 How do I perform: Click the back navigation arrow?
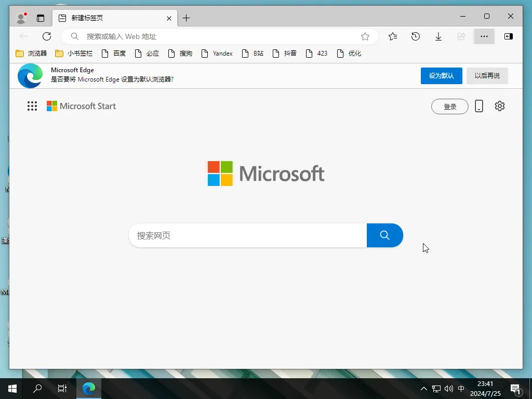coord(24,36)
